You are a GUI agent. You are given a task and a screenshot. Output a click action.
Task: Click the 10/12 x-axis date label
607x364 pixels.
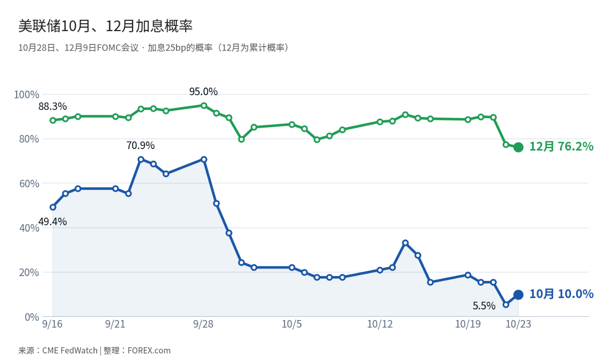point(380,324)
